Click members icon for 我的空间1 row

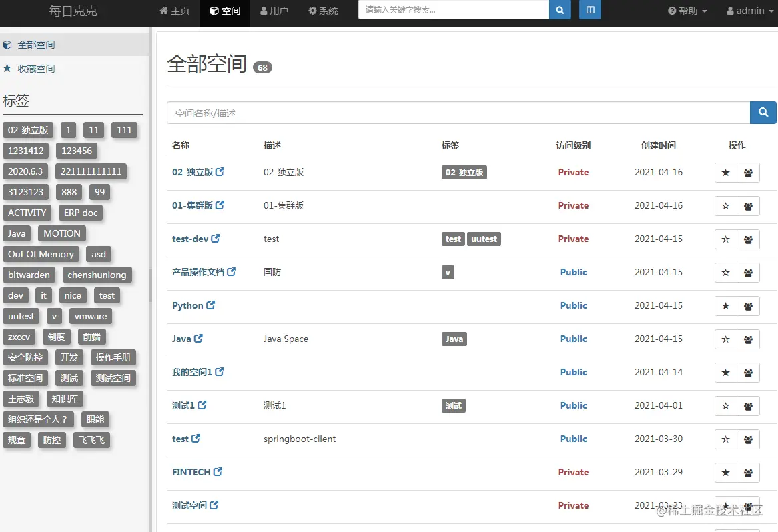[x=748, y=373]
